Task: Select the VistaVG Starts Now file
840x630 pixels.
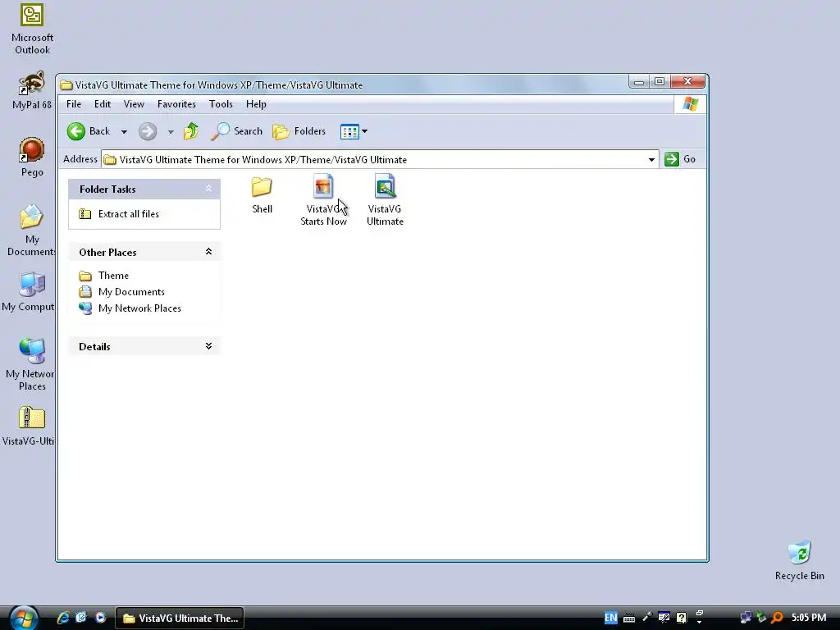Action: coord(323,200)
